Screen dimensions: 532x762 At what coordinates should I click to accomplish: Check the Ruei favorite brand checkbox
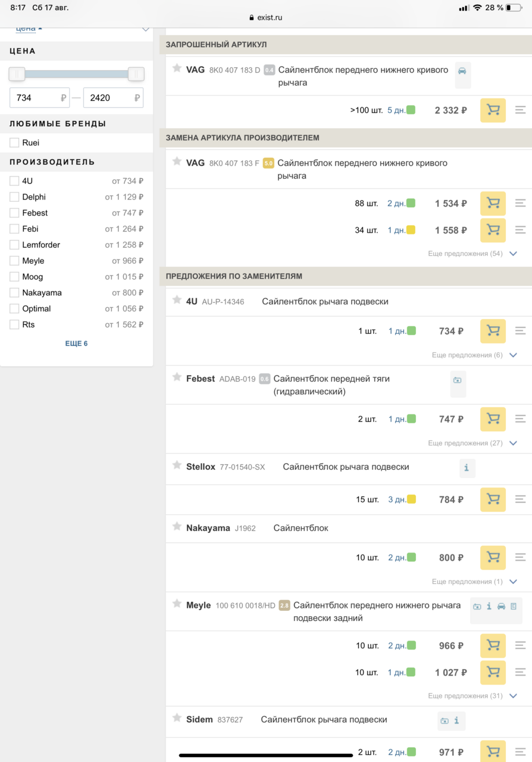pos(14,143)
